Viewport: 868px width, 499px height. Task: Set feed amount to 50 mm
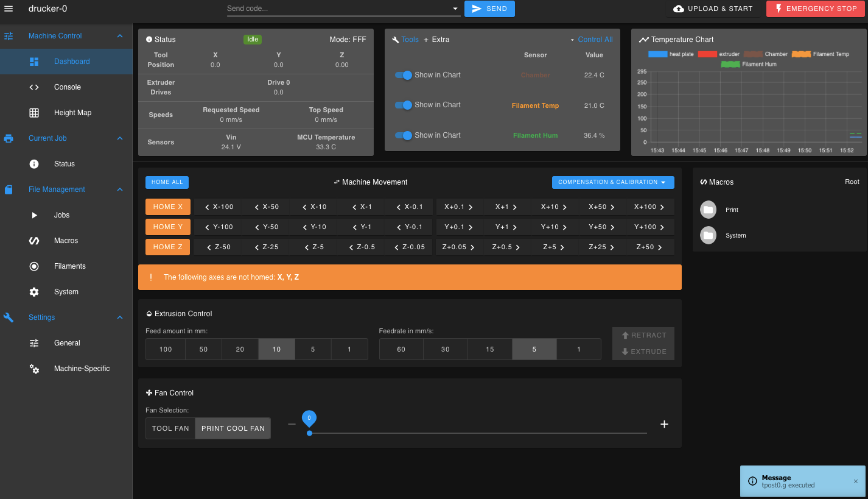pos(203,349)
